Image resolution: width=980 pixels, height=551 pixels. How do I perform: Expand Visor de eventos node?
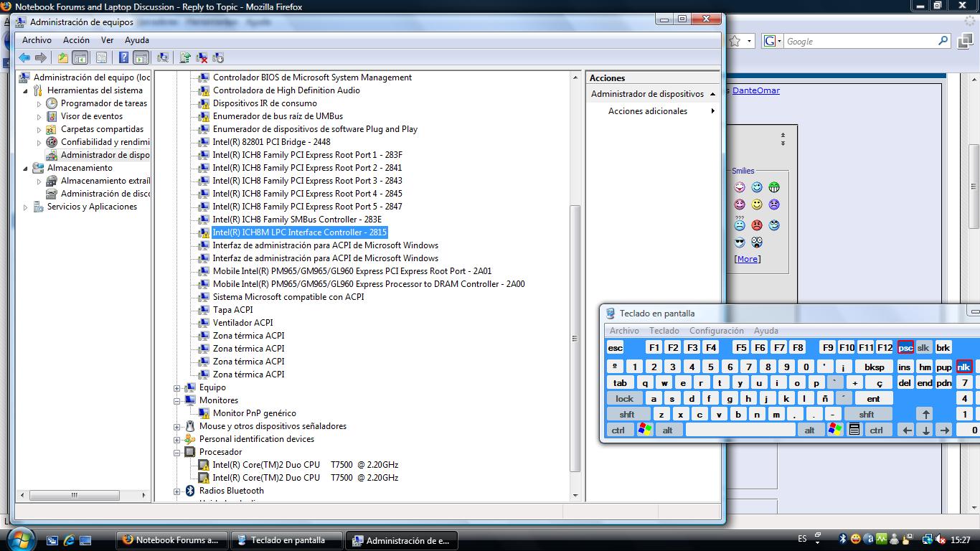pos(39,116)
